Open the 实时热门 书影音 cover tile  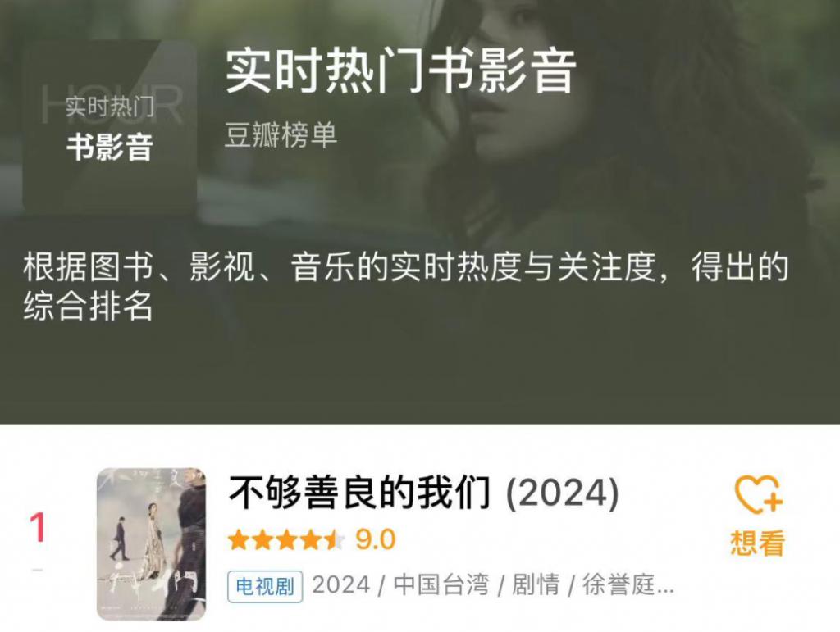click(x=110, y=125)
